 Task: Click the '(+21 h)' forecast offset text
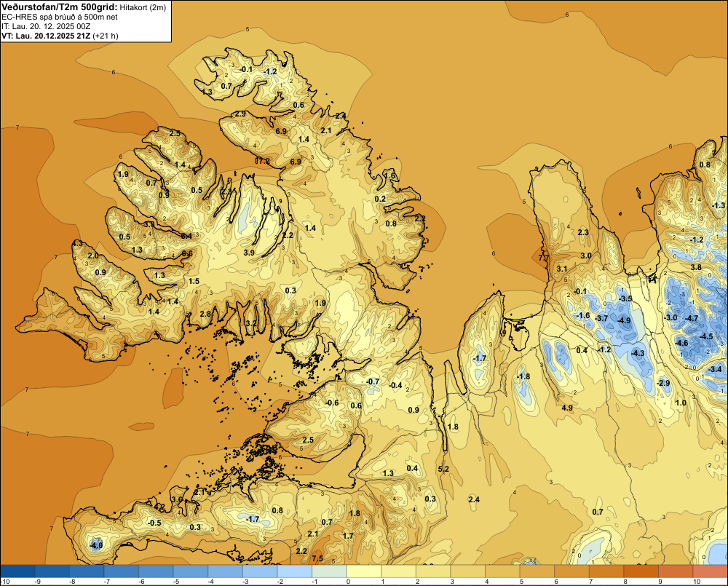106,36
